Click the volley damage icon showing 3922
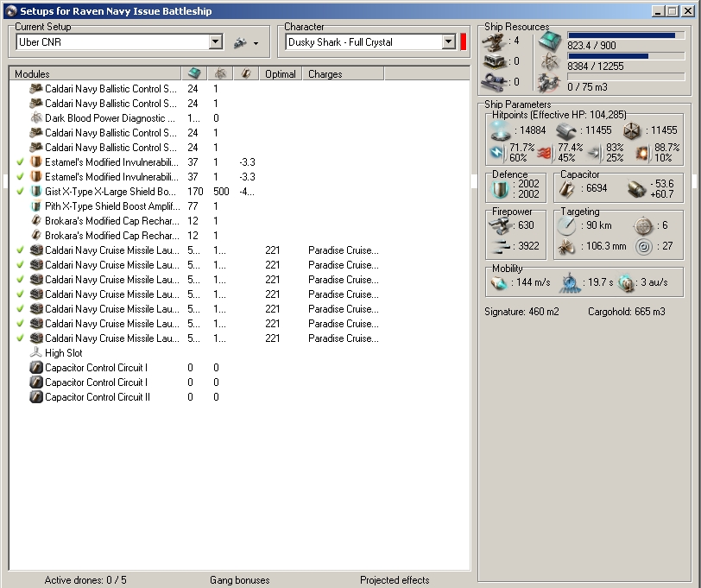 click(x=500, y=246)
